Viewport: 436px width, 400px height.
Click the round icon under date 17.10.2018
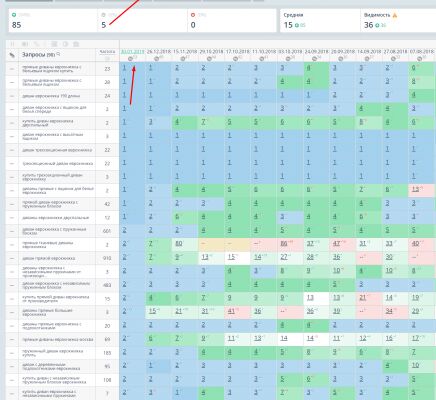pos(235,59)
